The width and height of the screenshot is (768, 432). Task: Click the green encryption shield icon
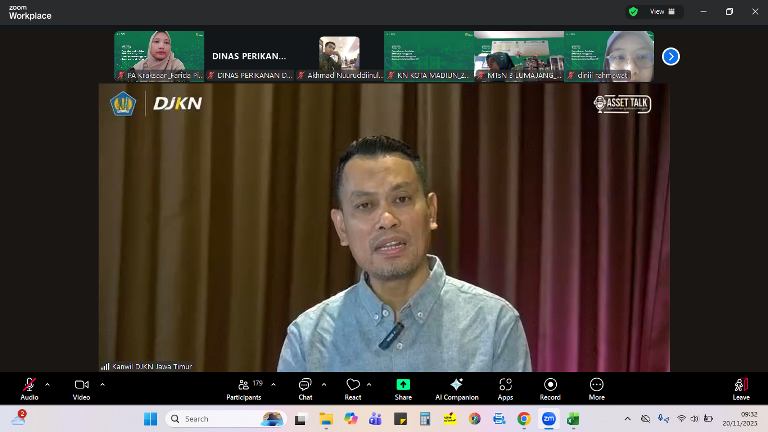click(x=633, y=12)
